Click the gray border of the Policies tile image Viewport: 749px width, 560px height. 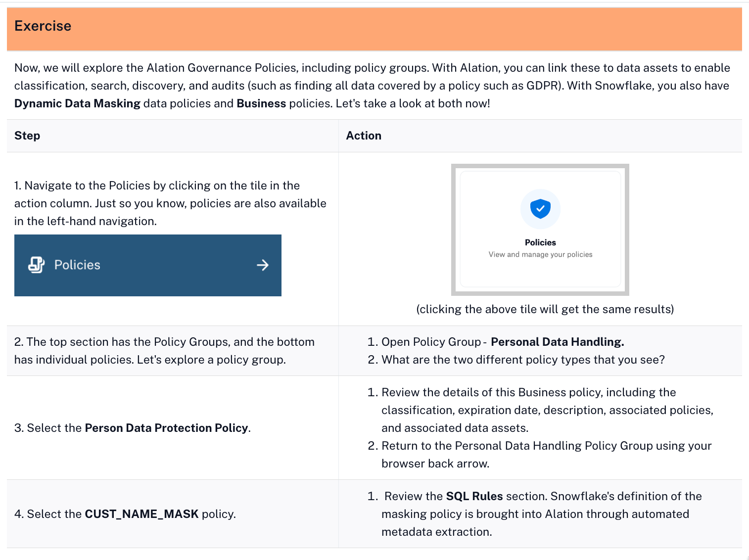point(453,230)
